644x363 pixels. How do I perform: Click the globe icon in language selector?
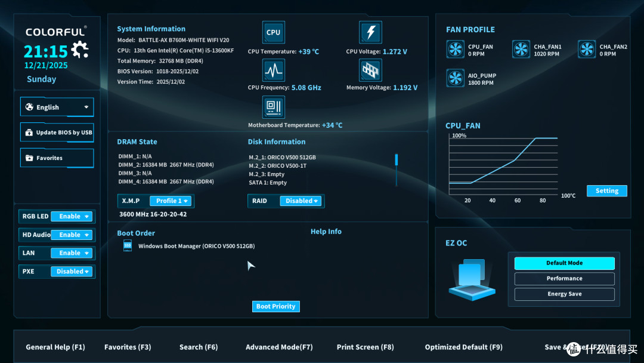tap(29, 107)
